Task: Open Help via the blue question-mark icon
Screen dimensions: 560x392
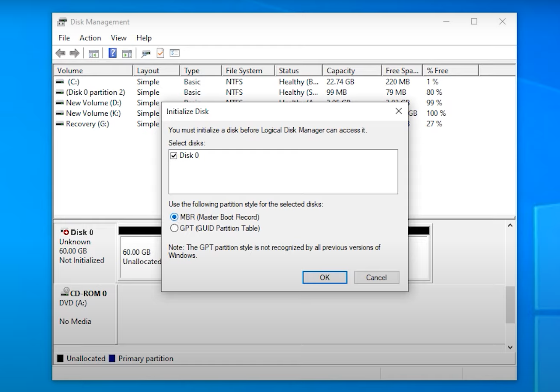Action: pyautogui.click(x=112, y=53)
